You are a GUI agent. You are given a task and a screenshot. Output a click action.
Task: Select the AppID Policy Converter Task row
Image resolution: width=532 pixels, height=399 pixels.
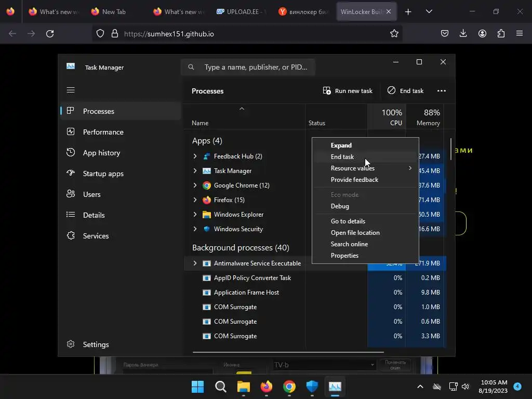click(315, 278)
